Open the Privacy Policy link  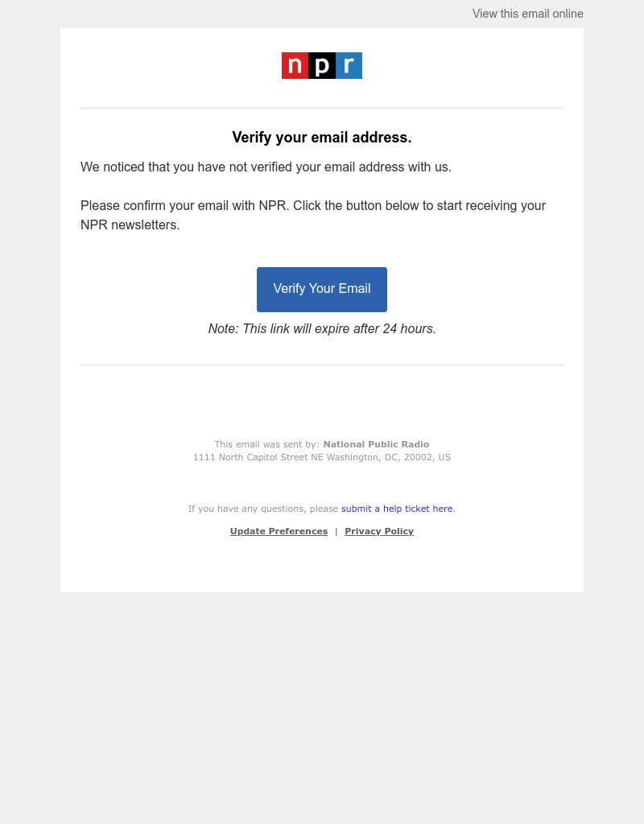[379, 531]
